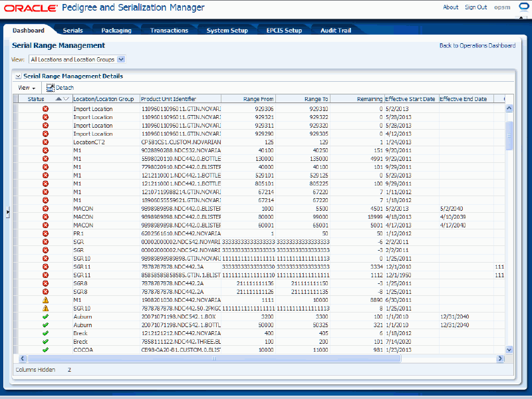Click Back to Operations Dashboard link
The image size is (532, 399).
(x=477, y=46)
